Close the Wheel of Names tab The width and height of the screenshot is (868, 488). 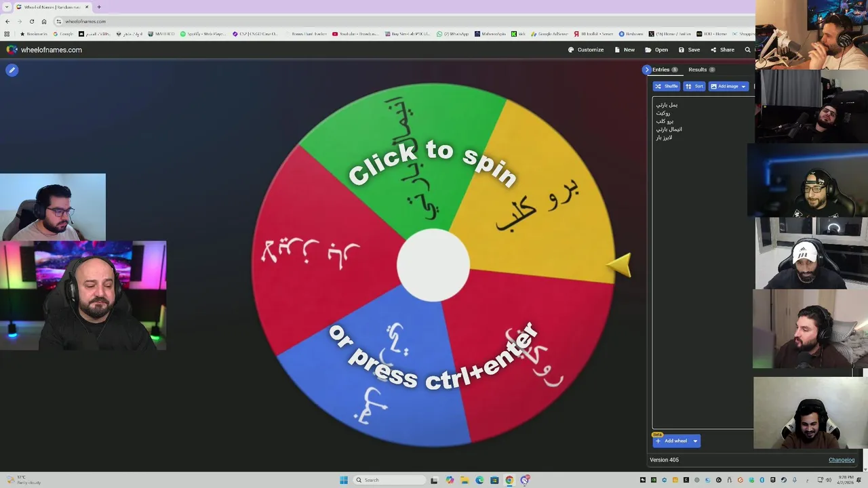click(87, 7)
